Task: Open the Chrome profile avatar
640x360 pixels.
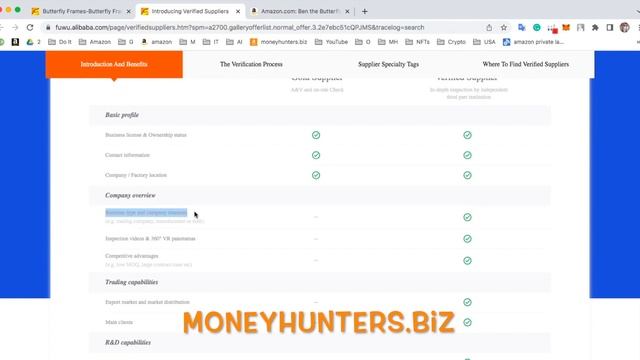Action: coord(624,27)
